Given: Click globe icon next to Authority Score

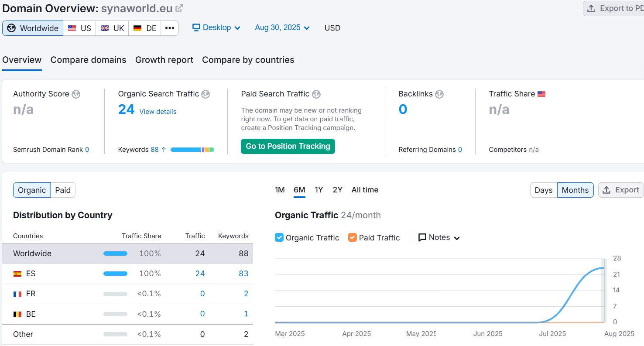Looking at the screenshot, I should 76,94.
